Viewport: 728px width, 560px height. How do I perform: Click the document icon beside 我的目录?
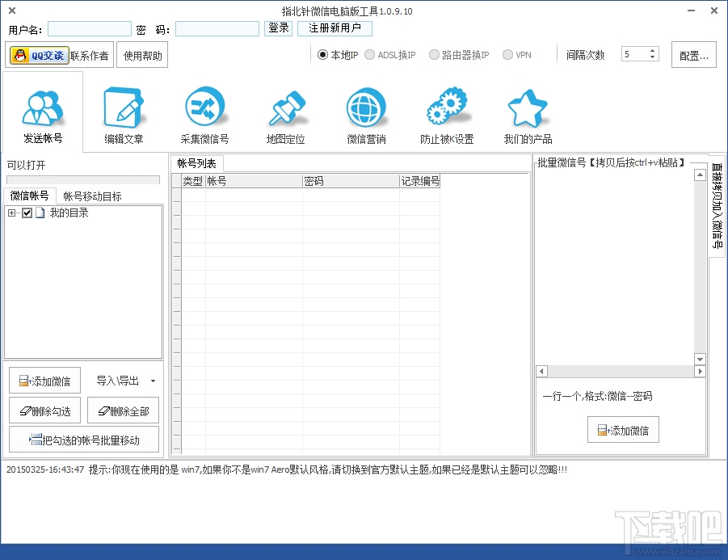click(x=40, y=213)
